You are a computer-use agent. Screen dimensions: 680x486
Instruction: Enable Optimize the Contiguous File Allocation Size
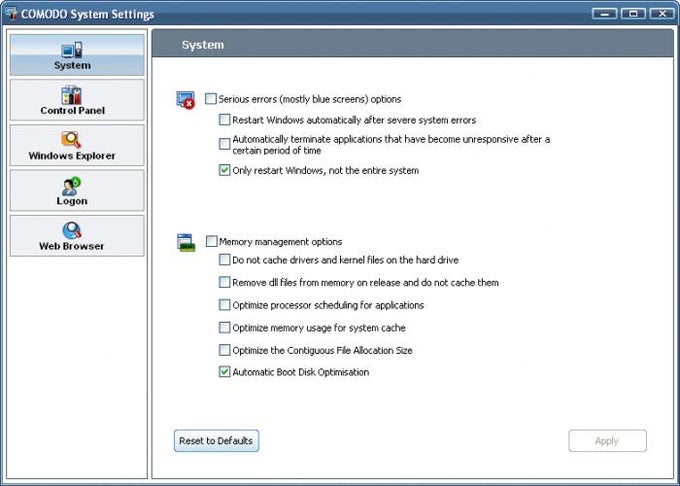[x=225, y=350]
